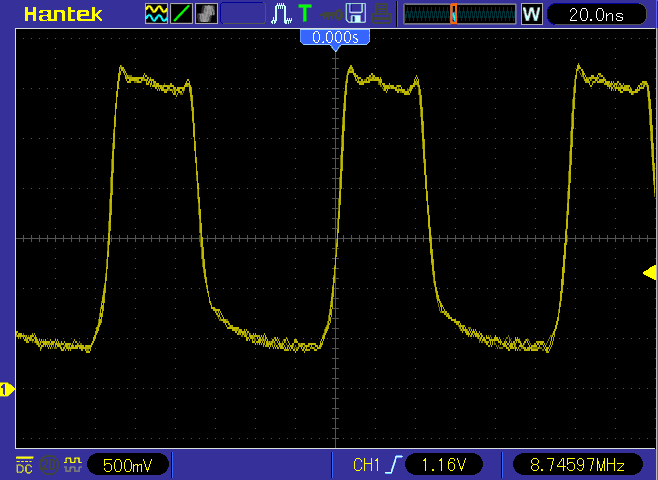Click the 8.74597MHz frequency readout

(x=577, y=465)
